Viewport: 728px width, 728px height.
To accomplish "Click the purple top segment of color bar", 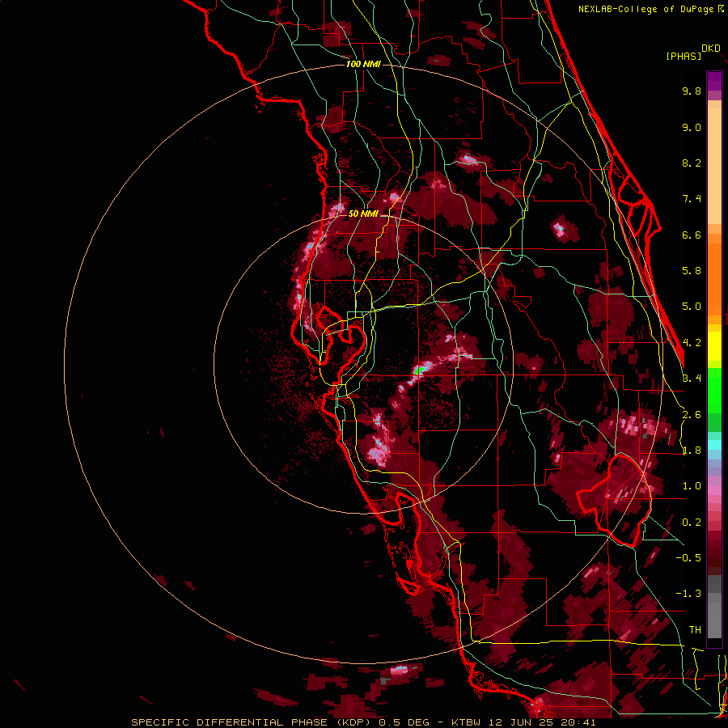I will pos(714,81).
